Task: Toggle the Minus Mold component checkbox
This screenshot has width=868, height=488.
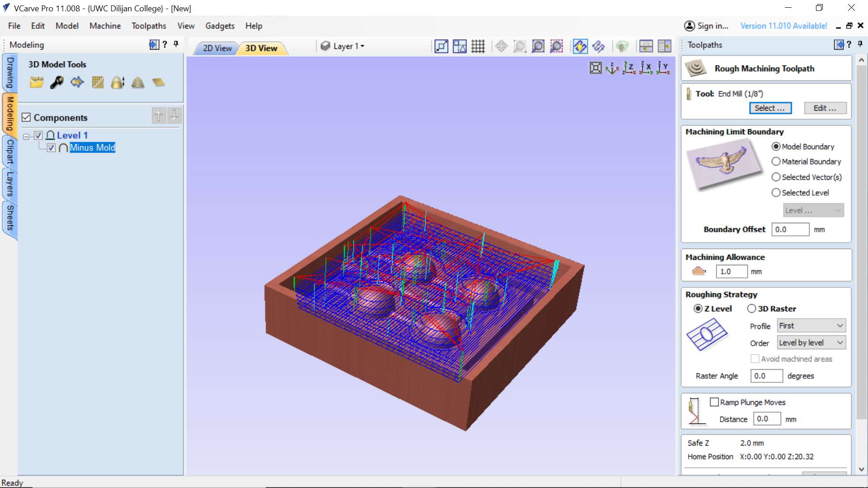Action: click(52, 148)
